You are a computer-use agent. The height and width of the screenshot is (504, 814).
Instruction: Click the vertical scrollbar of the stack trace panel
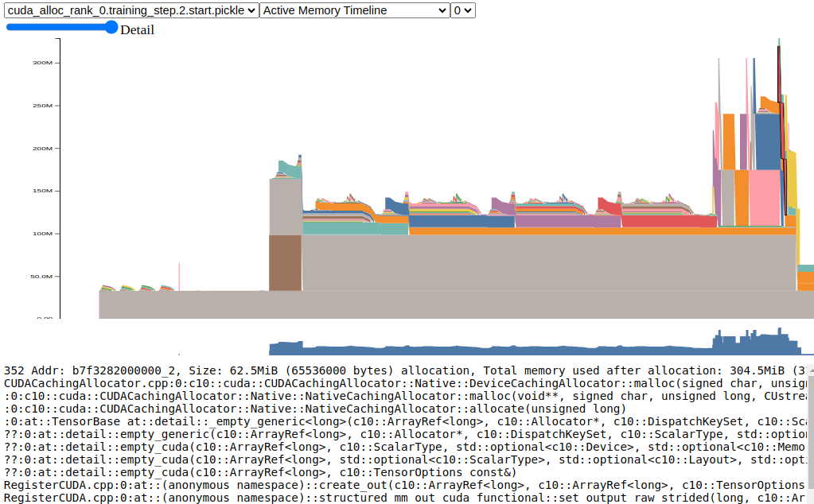pos(809,429)
